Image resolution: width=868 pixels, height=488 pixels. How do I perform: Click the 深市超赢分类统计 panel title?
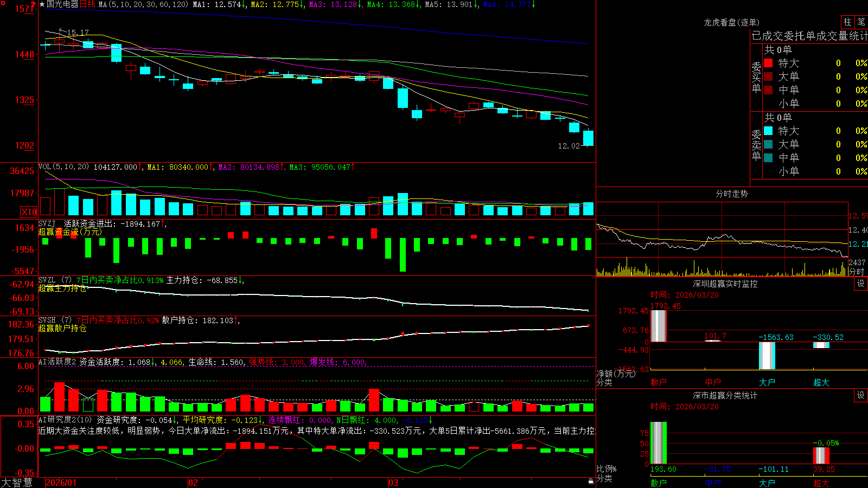[725, 395]
